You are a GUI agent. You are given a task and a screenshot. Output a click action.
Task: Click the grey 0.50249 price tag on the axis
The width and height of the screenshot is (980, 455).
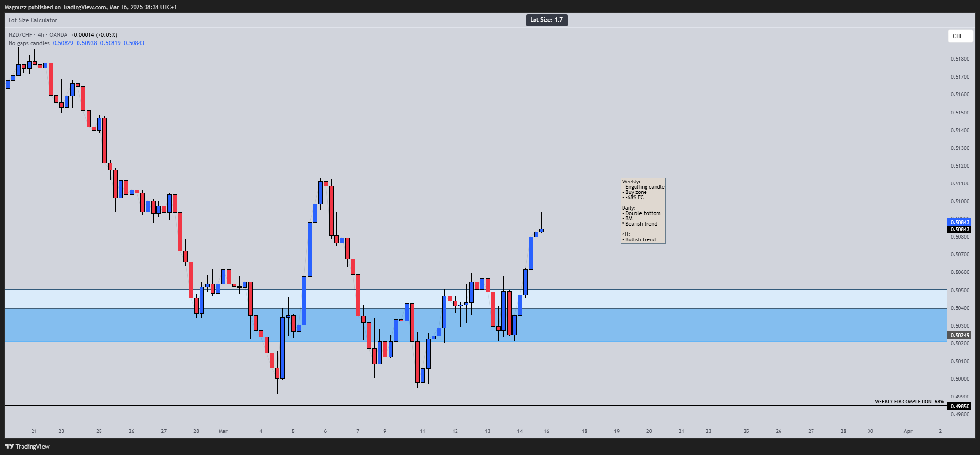click(x=960, y=335)
